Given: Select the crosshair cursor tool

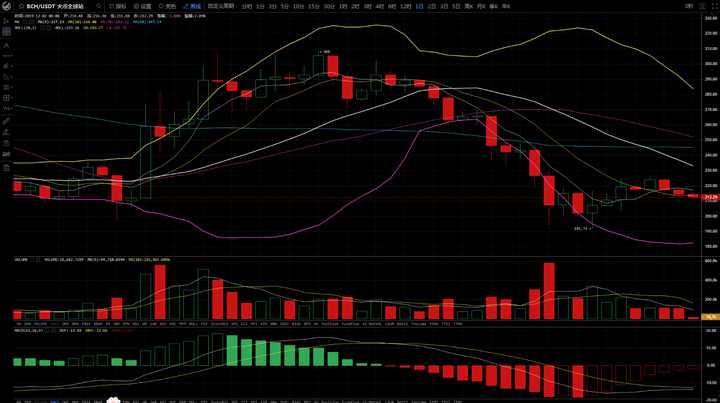Looking at the screenshot, I should (x=6, y=32).
